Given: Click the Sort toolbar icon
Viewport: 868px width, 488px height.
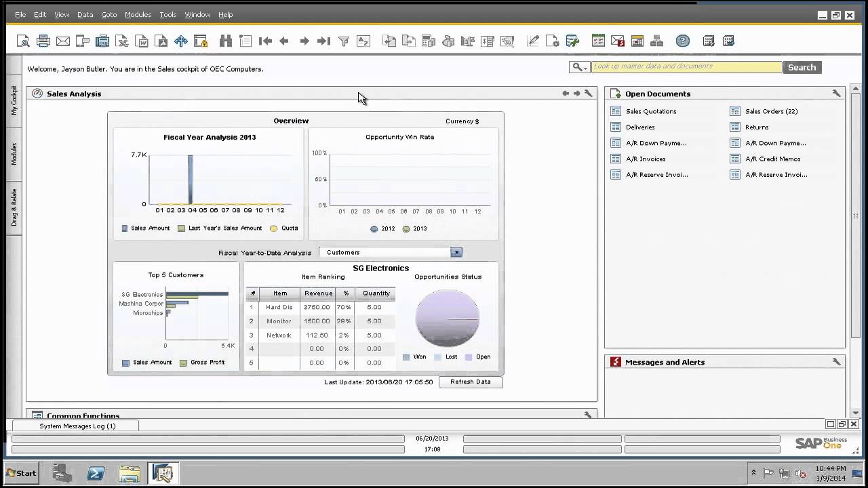Looking at the screenshot, I should click(363, 41).
